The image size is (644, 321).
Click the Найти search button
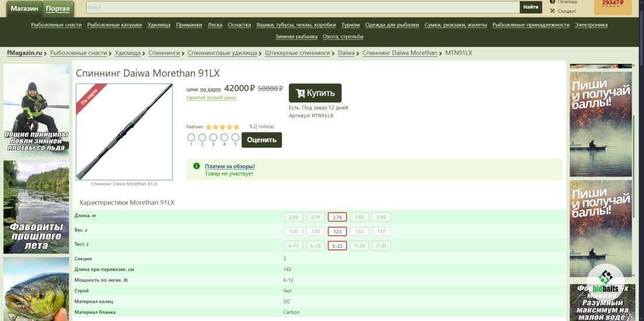click(x=530, y=7)
